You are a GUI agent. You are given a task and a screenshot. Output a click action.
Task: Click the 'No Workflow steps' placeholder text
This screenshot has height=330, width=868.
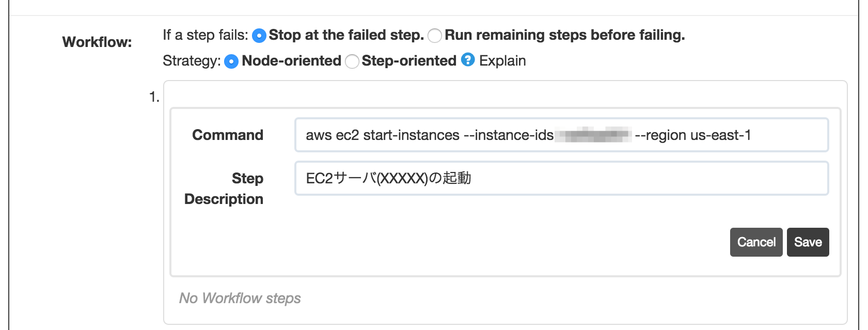(240, 298)
